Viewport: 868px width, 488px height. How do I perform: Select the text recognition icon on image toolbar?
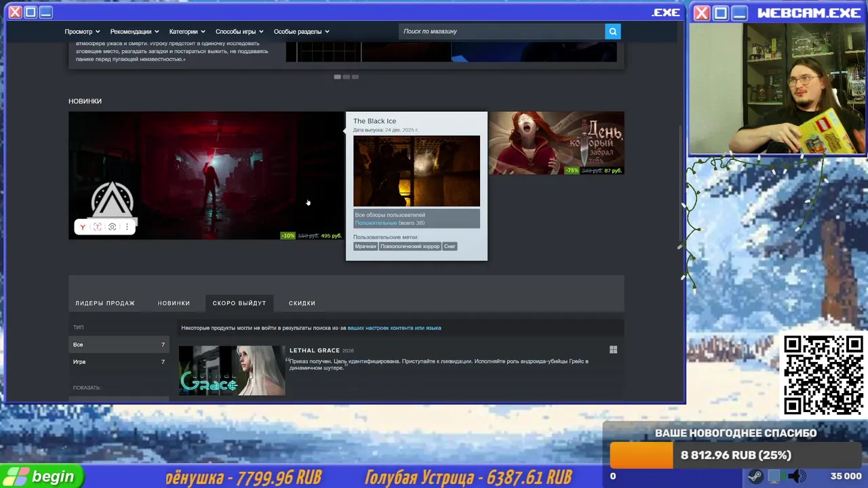pos(97,227)
